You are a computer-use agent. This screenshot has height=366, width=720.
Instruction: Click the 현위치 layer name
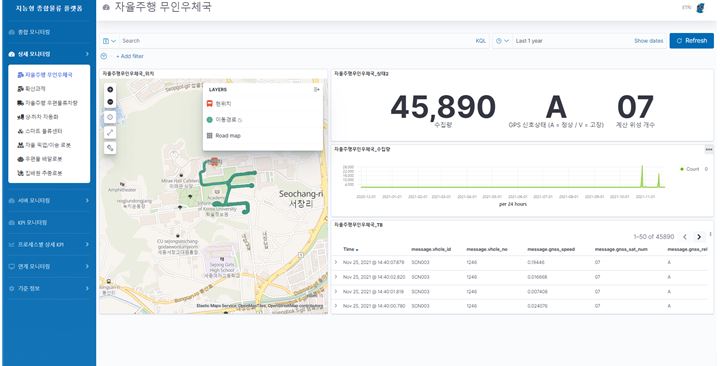tap(223, 104)
